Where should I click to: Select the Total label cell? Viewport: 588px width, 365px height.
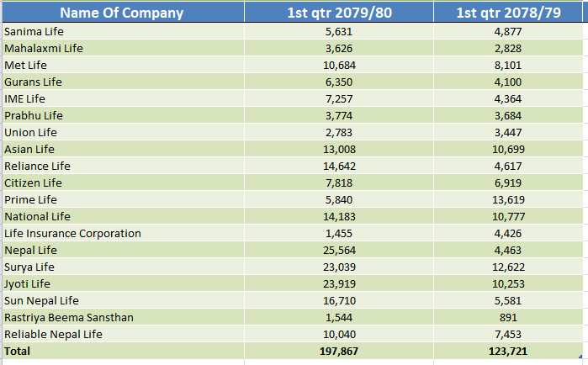pos(123,352)
